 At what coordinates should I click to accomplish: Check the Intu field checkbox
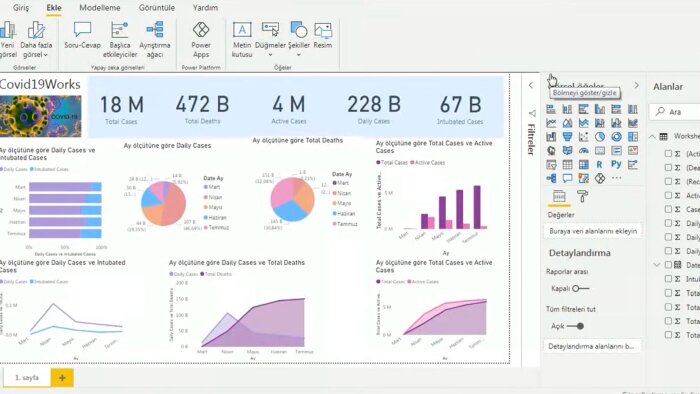pos(668,278)
